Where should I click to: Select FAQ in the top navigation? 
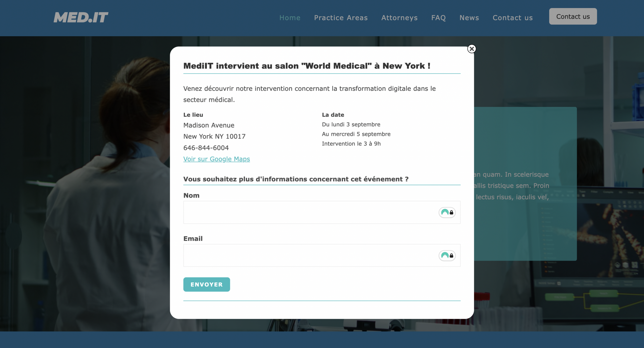(438, 18)
